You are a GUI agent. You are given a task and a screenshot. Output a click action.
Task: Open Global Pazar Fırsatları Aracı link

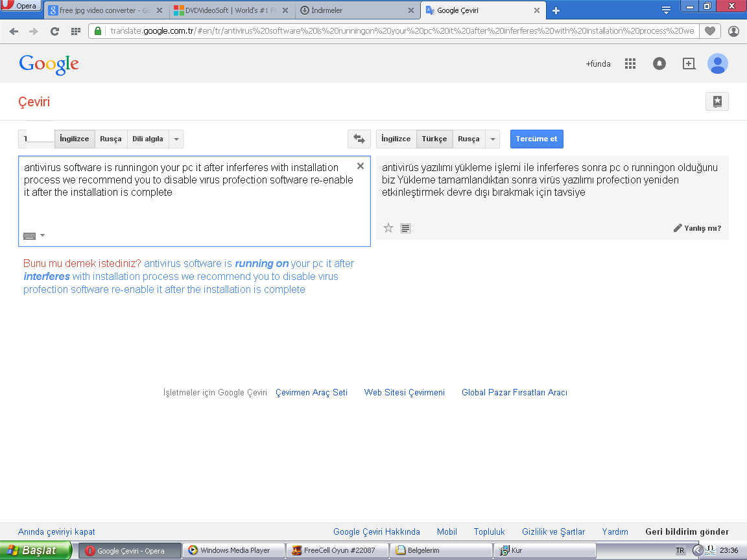tap(514, 392)
